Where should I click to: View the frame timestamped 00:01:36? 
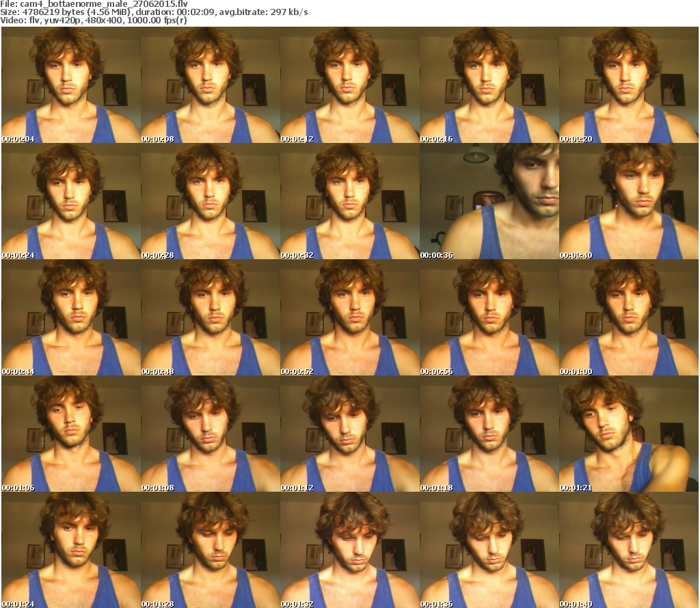[x=489, y=549]
